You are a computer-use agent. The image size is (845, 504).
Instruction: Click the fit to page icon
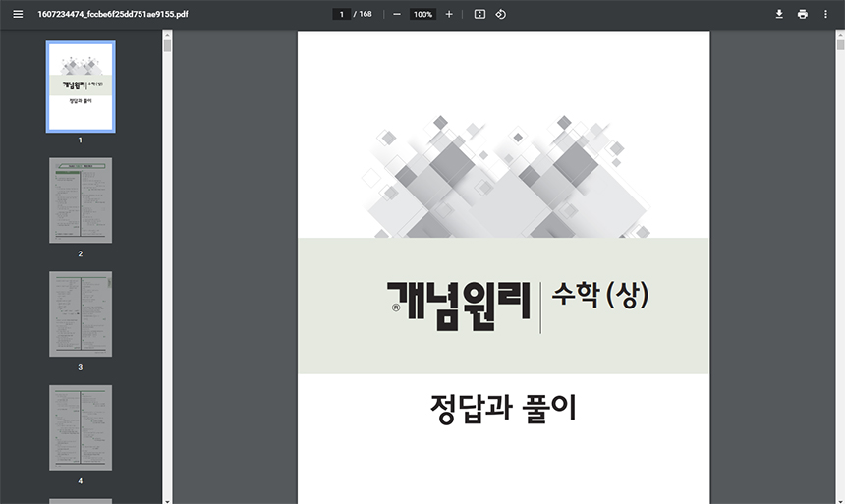tap(479, 14)
